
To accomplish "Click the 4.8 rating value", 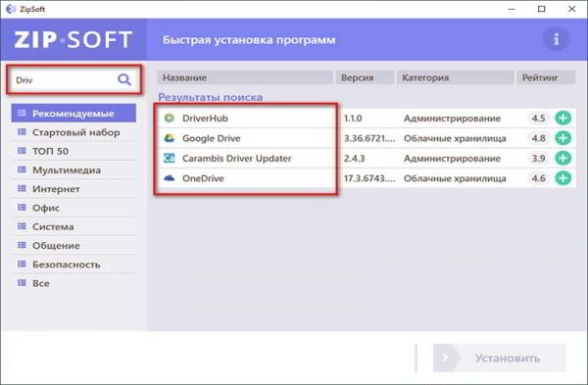I will point(538,138).
